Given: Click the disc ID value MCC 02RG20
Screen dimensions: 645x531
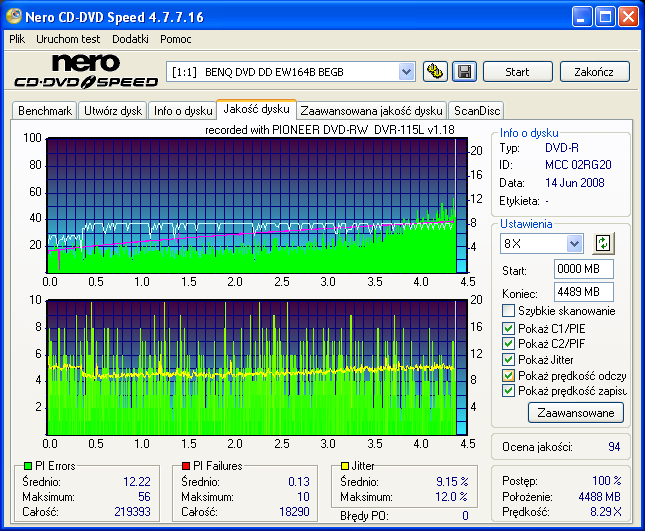Looking at the screenshot, I should tap(578, 165).
